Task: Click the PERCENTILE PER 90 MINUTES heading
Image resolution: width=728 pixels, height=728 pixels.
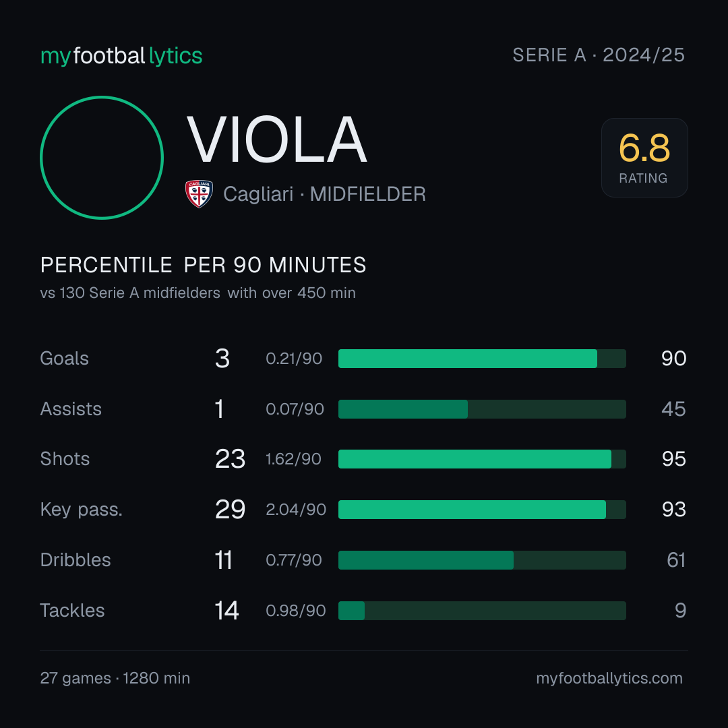Action: coord(203,265)
